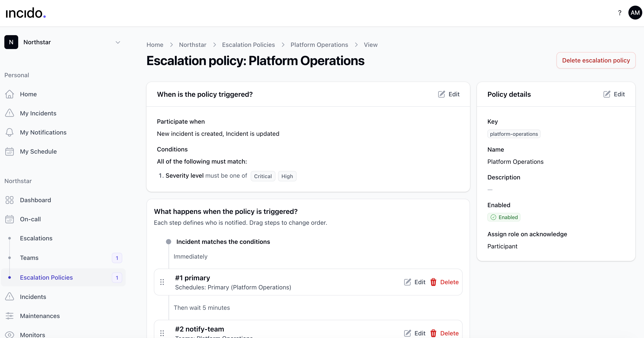Viewport: 644px width, 338px height.
Task: Open the AM user avatar menu
Action: (x=635, y=13)
